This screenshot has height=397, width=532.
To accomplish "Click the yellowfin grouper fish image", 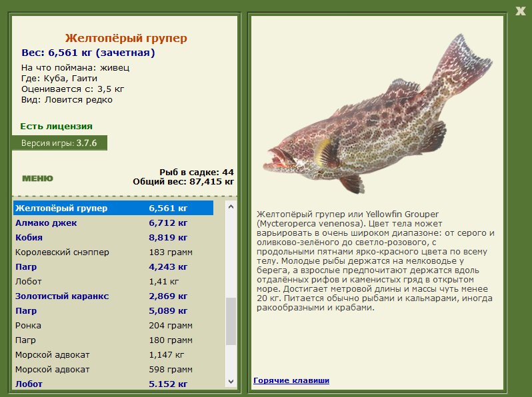I will pyautogui.click(x=377, y=114).
